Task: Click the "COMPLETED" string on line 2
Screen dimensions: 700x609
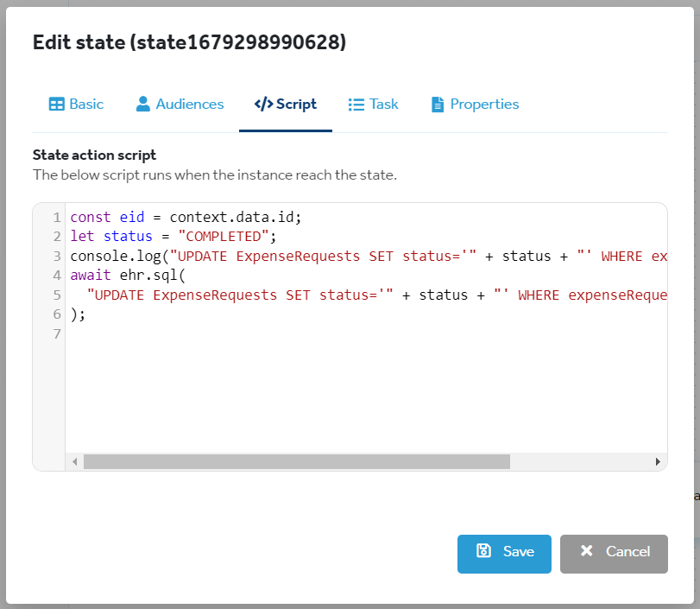Action: pos(224,237)
